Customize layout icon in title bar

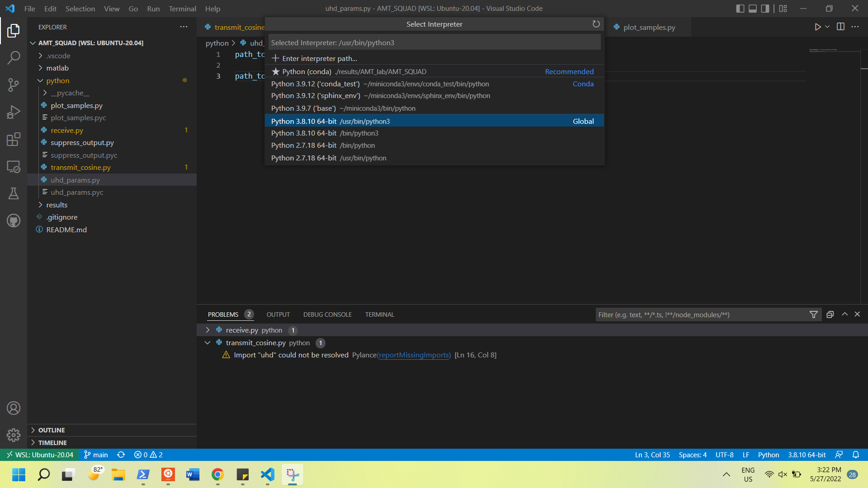783,9
